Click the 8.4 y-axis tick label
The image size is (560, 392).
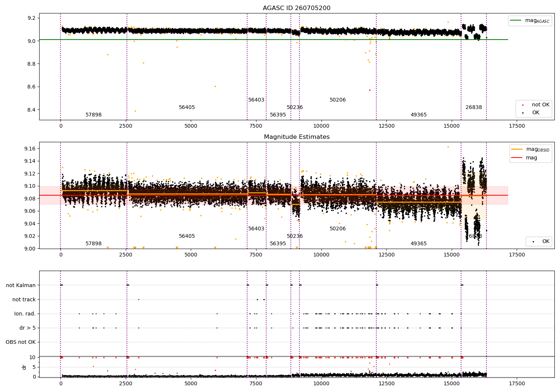pos(31,110)
